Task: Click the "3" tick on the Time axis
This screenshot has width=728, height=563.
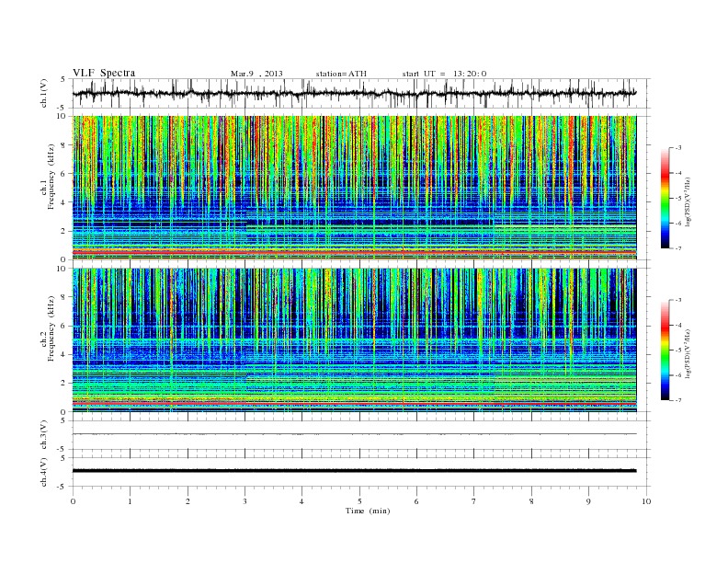Action: (x=245, y=501)
